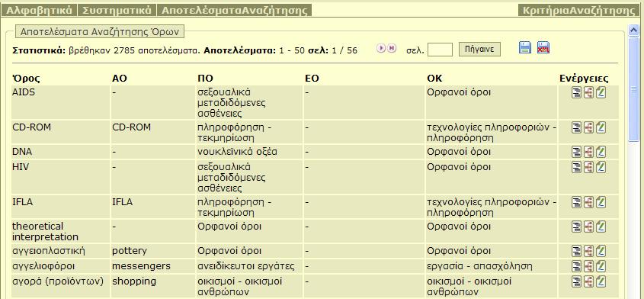Click the term αγγειοπλαστική

[49, 251]
